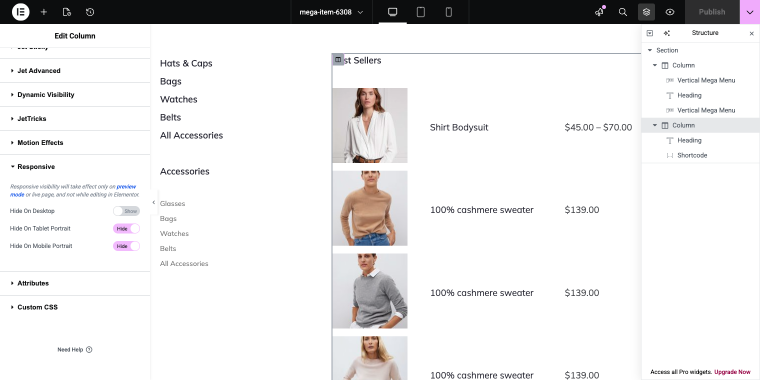The width and height of the screenshot is (760, 380).
Task: Click large Belts menu item
Action: (x=170, y=117)
